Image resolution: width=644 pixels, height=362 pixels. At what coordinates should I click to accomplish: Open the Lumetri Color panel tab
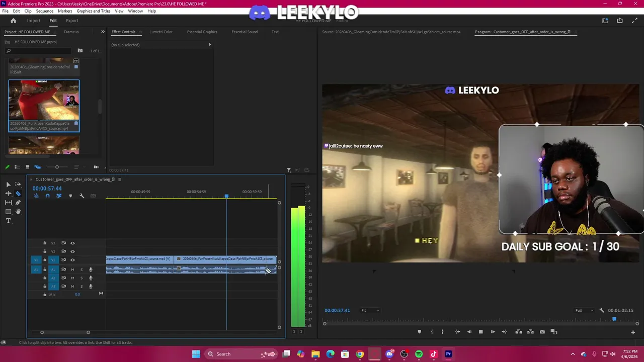pos(161,32)
